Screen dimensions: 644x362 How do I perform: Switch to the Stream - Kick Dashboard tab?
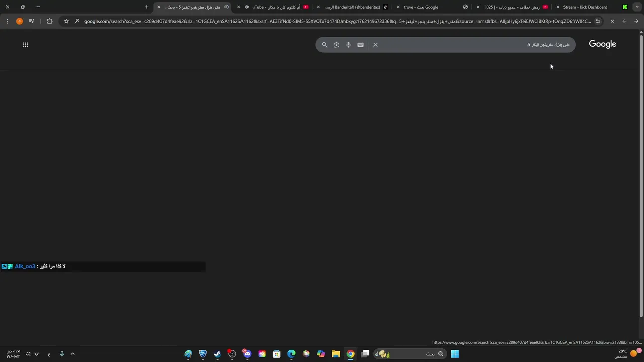point(592,7)
